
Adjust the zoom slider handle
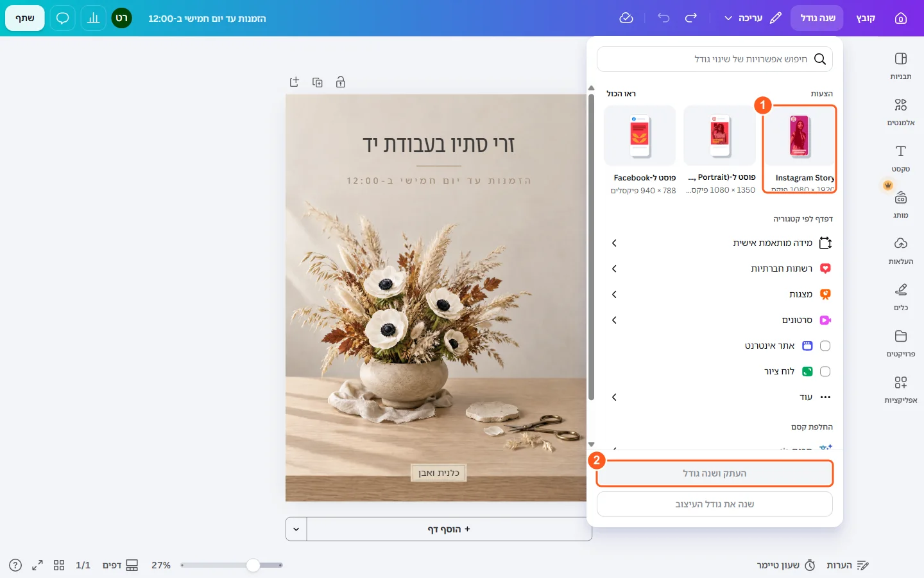[x=253, y=565]
